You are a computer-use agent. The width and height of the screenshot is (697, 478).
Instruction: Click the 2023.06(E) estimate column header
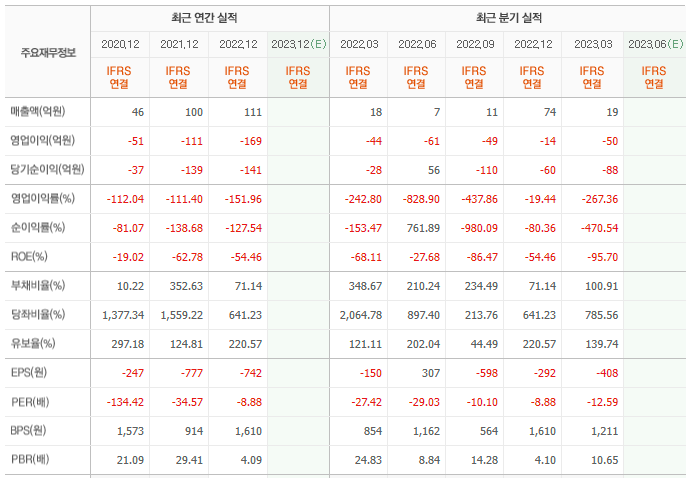(x=656, y=44)
